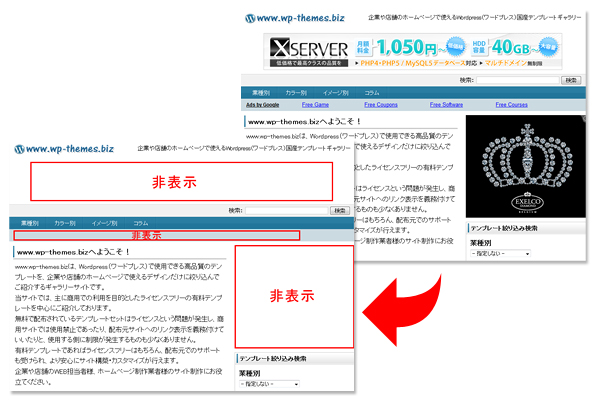This screenshot has width=600, height=400.
Task: Open コラム menu on the front page
Action: pos(140,223)
